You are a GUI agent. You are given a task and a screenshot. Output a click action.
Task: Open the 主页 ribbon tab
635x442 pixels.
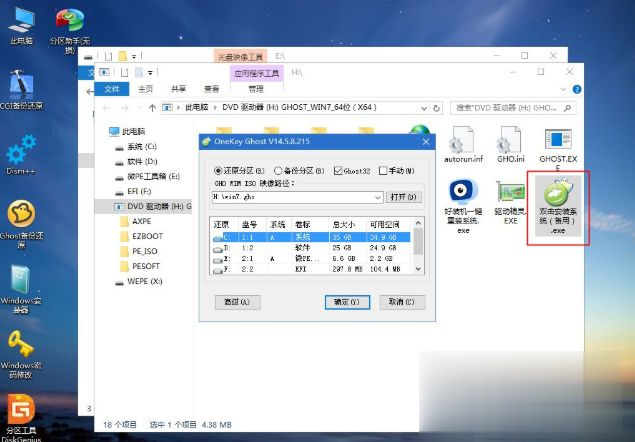145,89
